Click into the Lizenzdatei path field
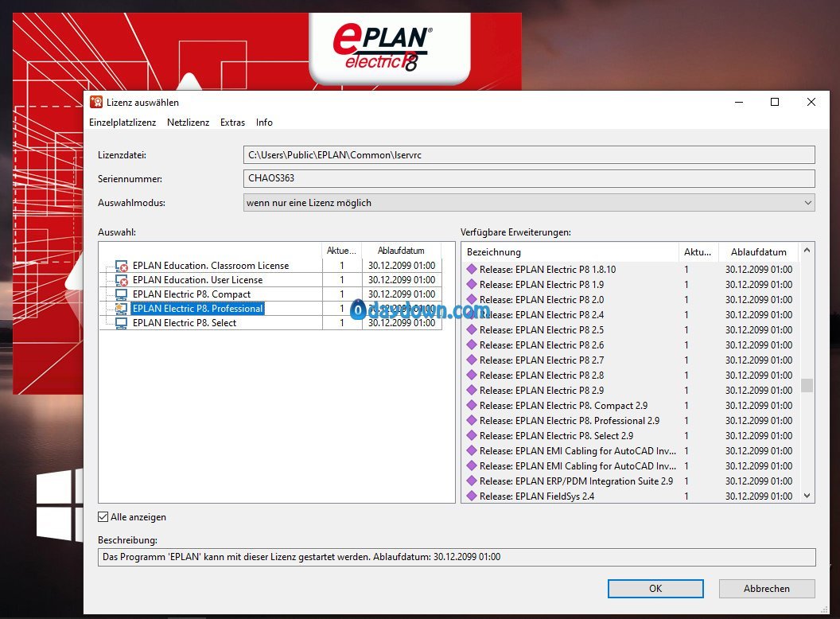This screenshot has height=619, width=840. coord(529,155)
